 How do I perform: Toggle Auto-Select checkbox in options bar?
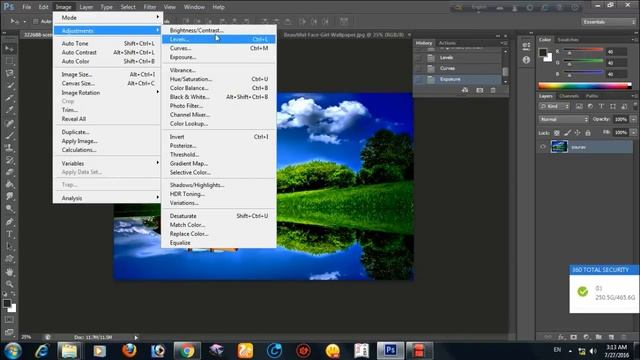[36, 21]
